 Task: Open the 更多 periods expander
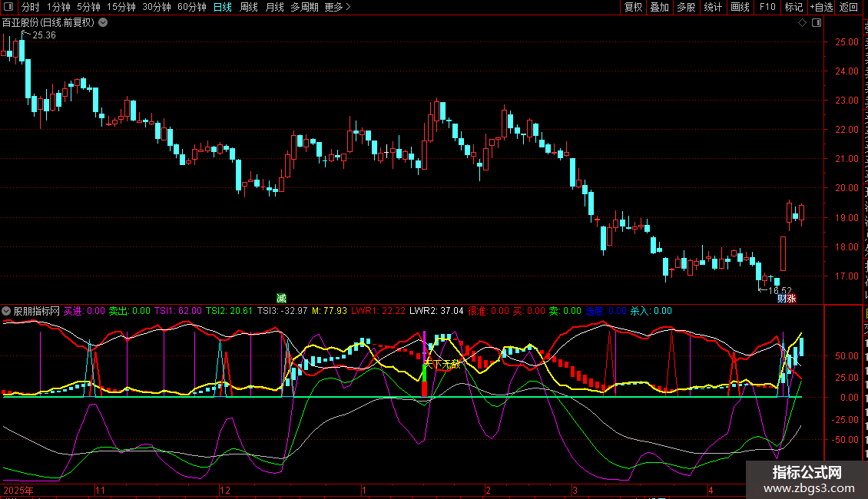[337, 8]
